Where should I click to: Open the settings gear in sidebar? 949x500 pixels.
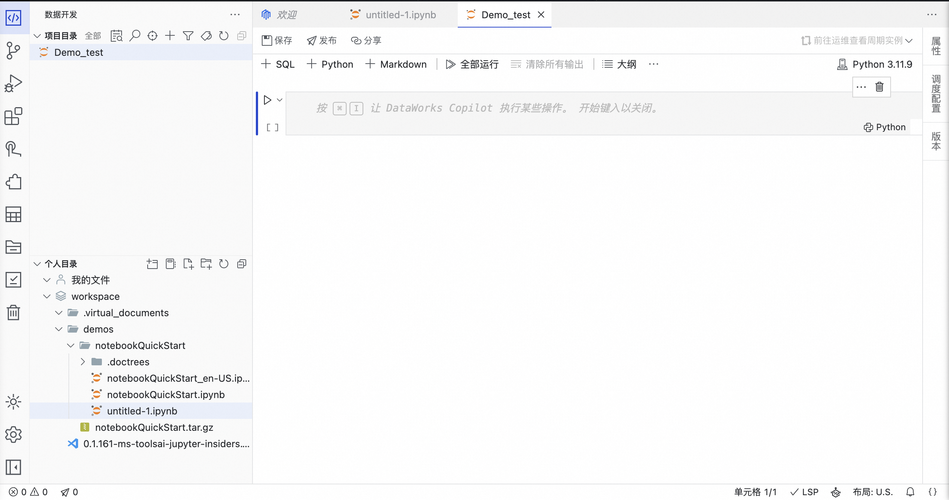click(x=13, y=434)
